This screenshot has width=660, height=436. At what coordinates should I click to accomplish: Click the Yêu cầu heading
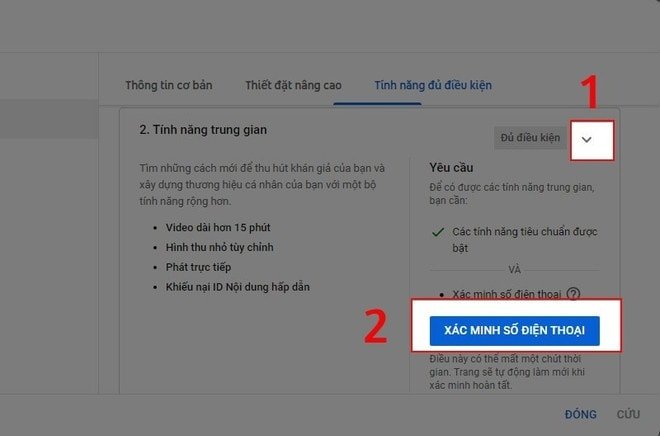coord(451,167)
